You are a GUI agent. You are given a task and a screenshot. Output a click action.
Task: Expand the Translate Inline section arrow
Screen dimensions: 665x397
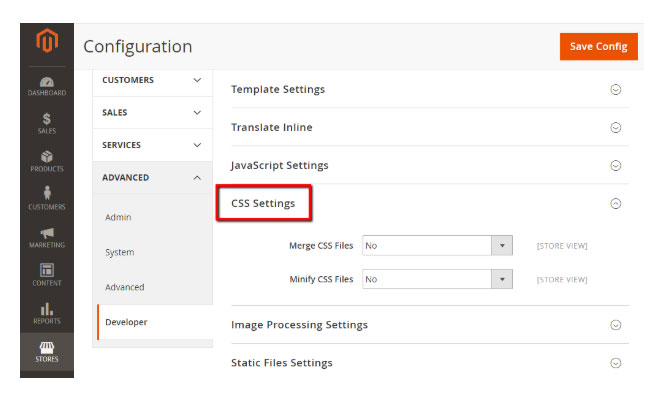point(615,127)
